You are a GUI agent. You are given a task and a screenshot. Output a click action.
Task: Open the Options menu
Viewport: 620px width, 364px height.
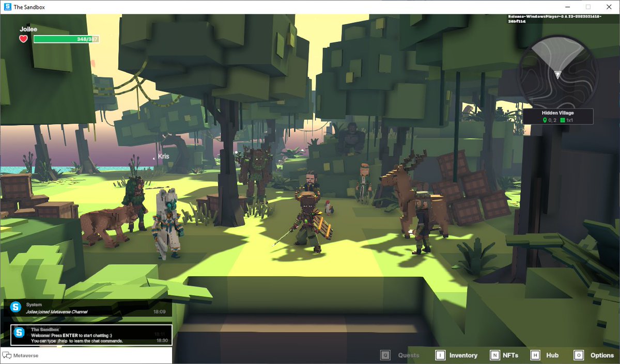pos(602,355)
